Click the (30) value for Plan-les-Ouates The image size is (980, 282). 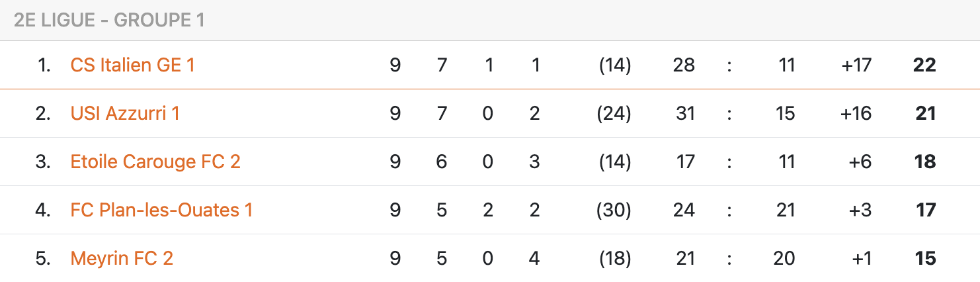pos(614,210)
